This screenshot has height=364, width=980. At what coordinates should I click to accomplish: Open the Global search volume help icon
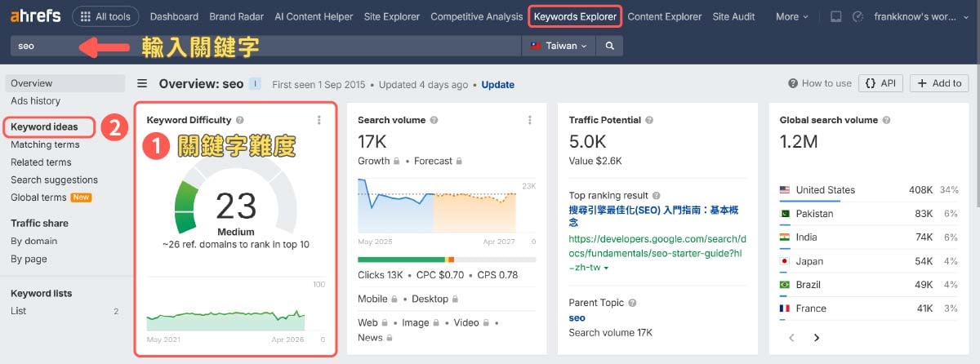(x=887, y=120)
